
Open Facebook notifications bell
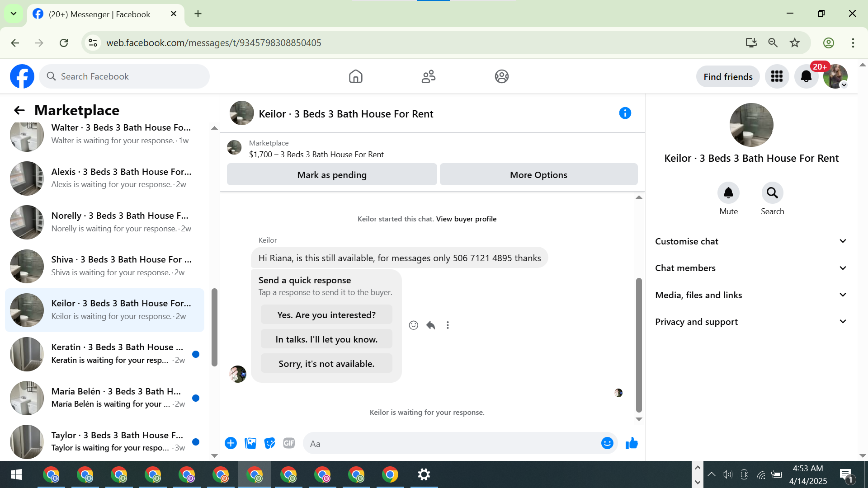(x=806, y=76)
